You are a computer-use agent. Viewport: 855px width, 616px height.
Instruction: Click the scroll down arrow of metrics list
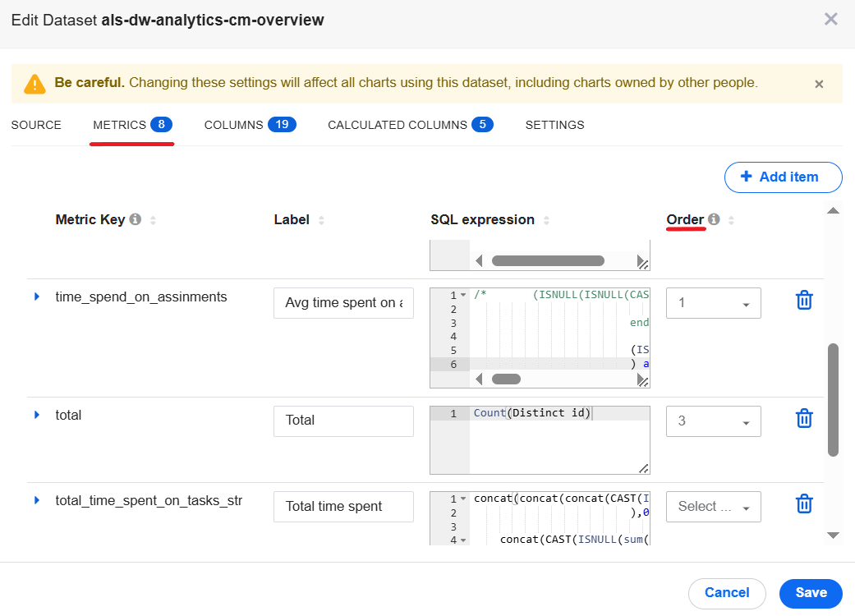coord(833,536)
